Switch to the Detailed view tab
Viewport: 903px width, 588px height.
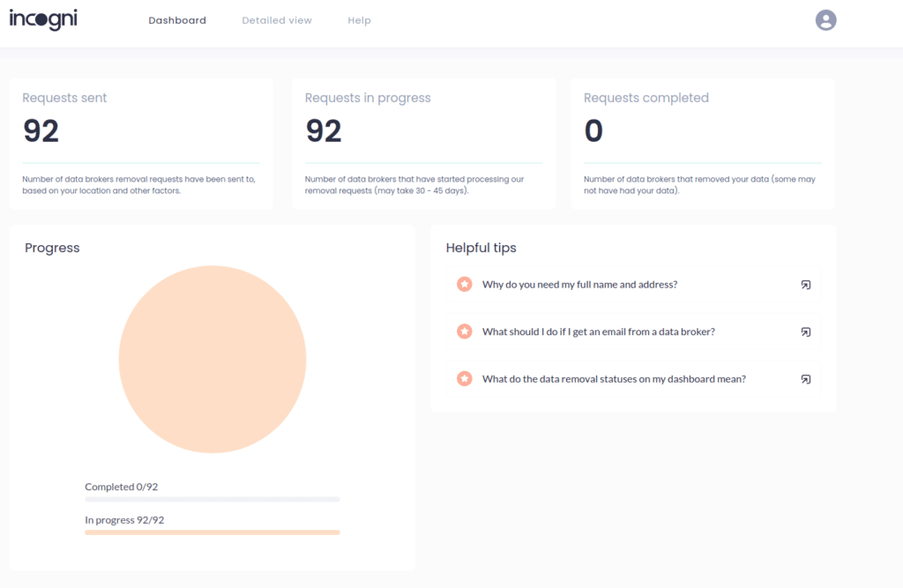277,20
